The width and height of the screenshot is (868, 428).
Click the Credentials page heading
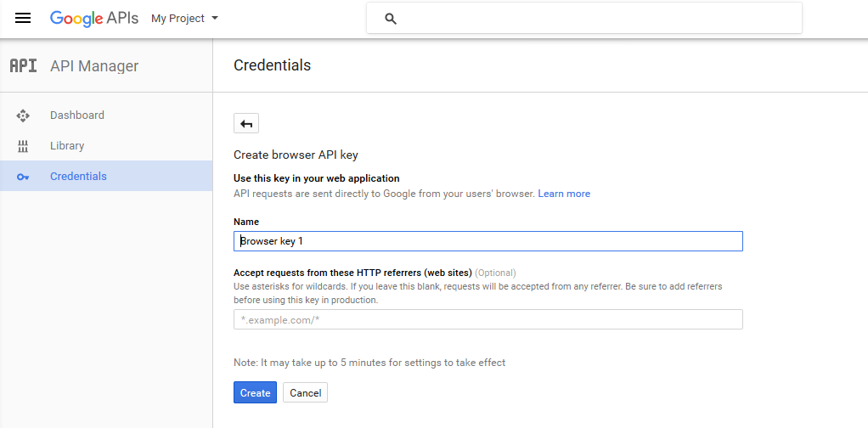click(273, 65)
